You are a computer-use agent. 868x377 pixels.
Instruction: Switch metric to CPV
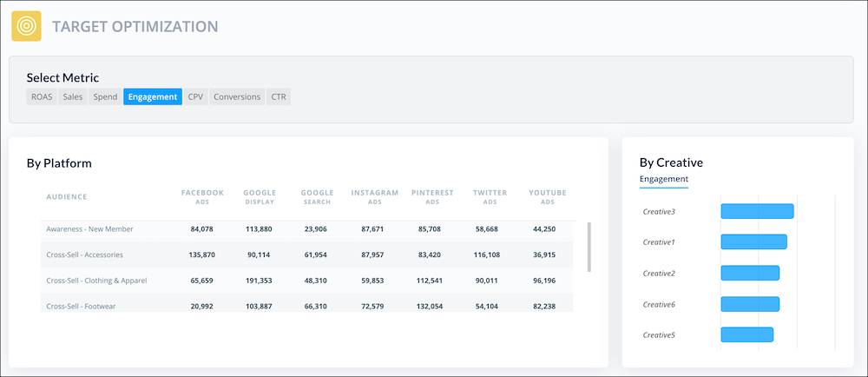tap(195, 97)
